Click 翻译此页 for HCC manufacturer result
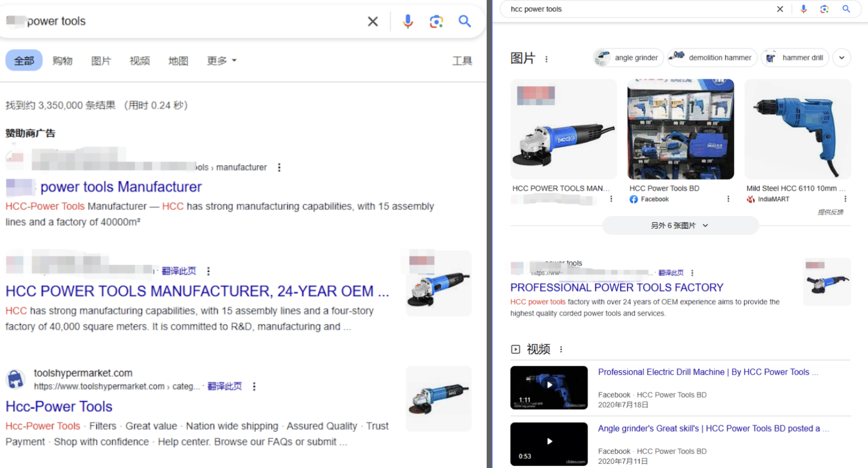This screenshot has height=468, width=868. pyautogui.click(x=179, y=271)
